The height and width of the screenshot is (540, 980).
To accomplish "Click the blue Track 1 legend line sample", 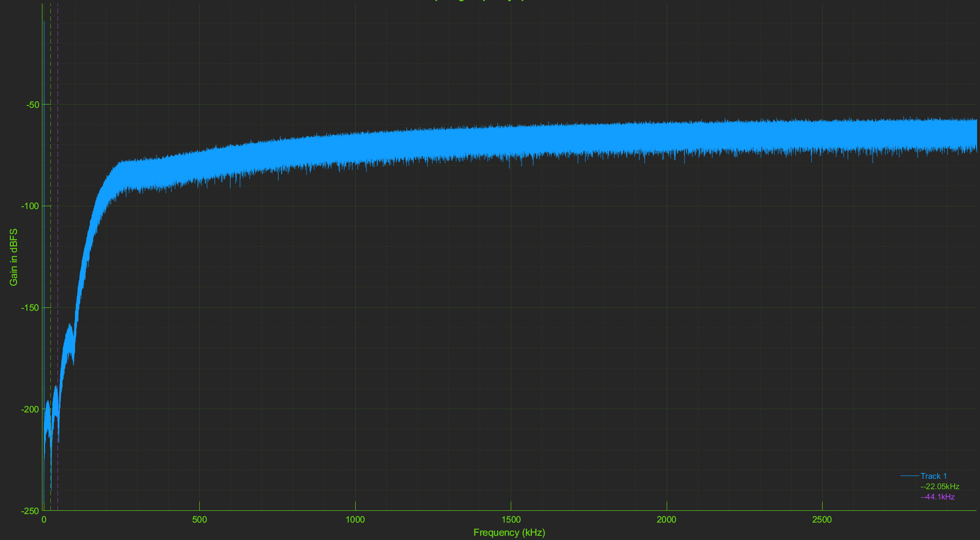I will [909, 476].
